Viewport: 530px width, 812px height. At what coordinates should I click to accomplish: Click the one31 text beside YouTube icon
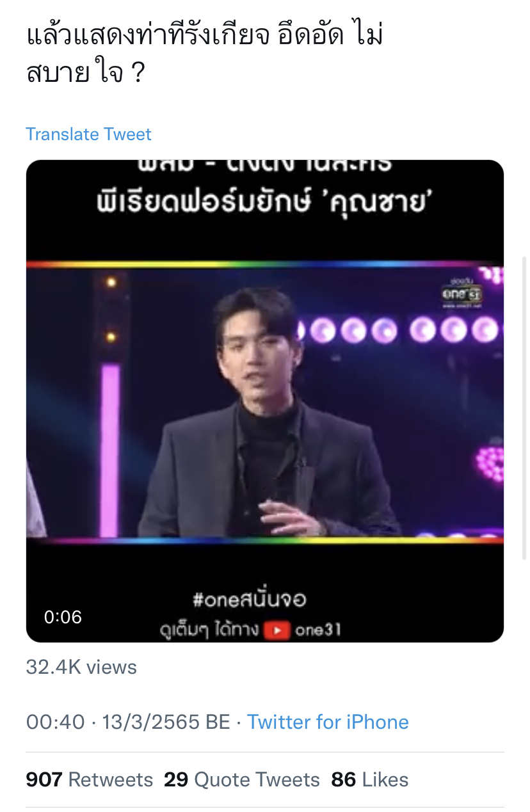(x=317, y=630)
